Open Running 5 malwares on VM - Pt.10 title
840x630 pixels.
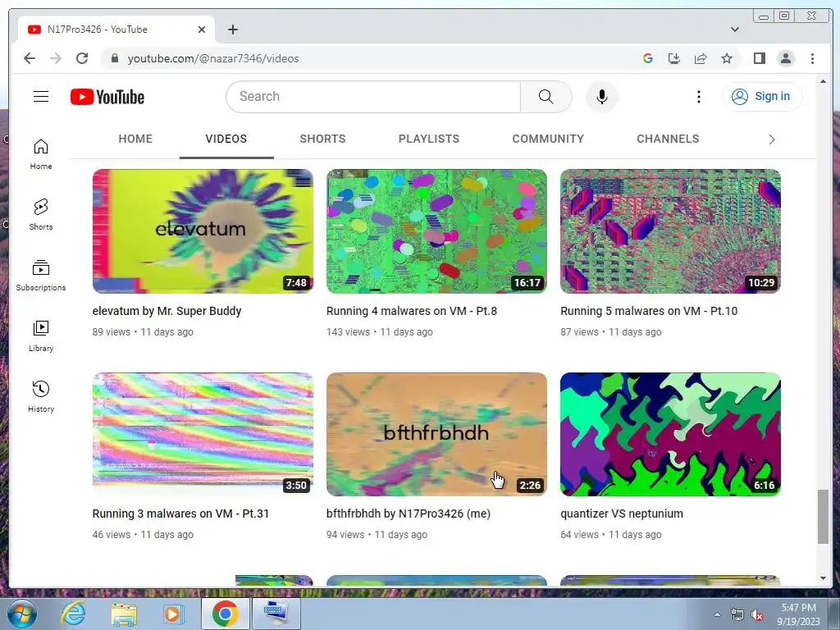[x=649, y=311]
